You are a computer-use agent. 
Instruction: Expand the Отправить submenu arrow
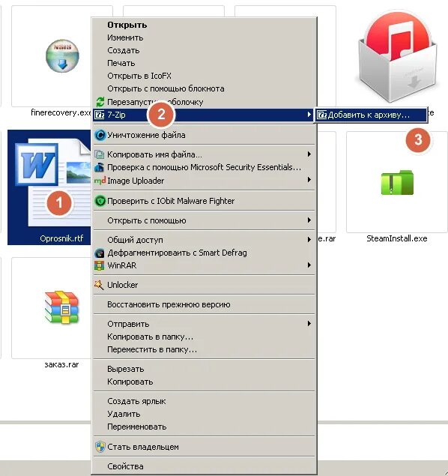(309, 324)
